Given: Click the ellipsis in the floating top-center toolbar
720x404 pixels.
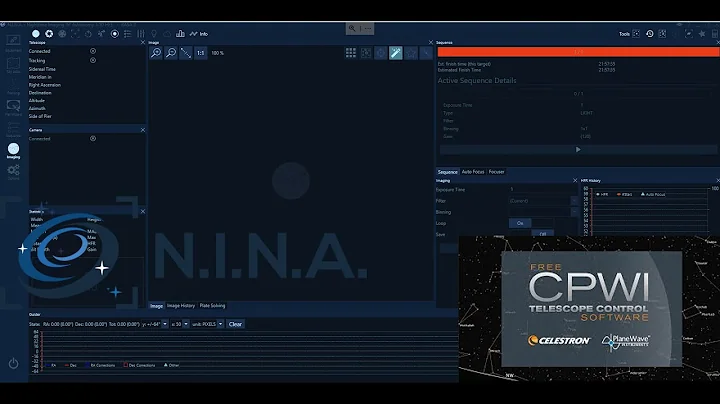Looking at the screenshot, I should 368,28.
